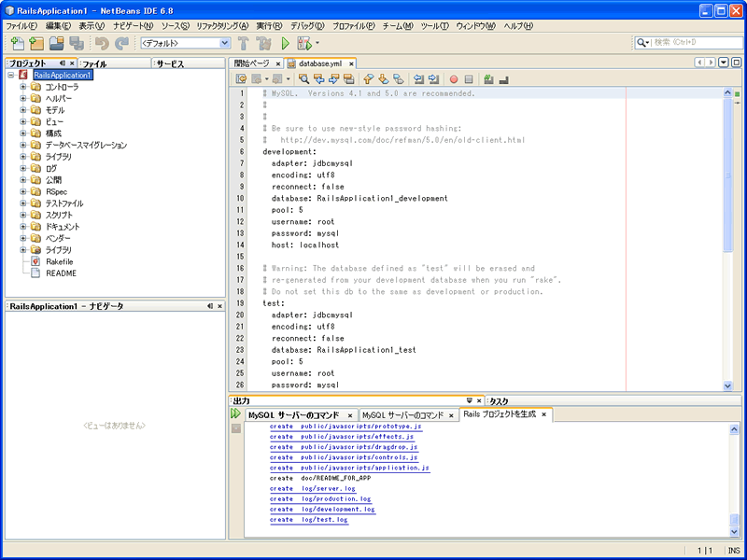747x560 pixels.
Task: Click the editor Last Edit icon
Action: pos(242,79)
